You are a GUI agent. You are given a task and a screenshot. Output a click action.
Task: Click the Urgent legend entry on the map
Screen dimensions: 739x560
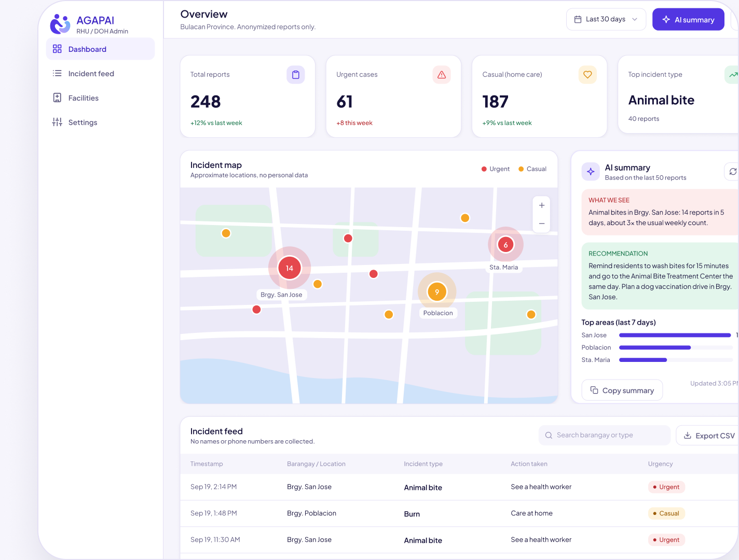pos(496,169)
